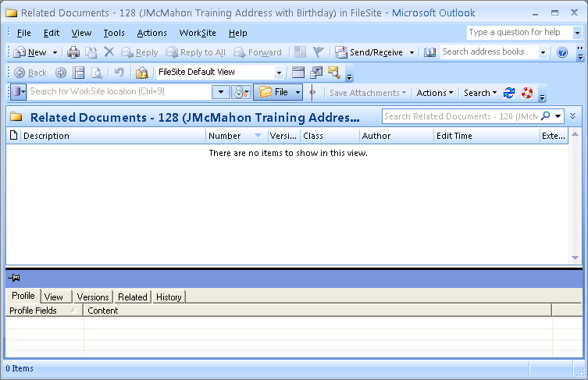This screenshot has width=588, height=380.
Task: Open the New item dropdown arrow
Action: [55, 52]
